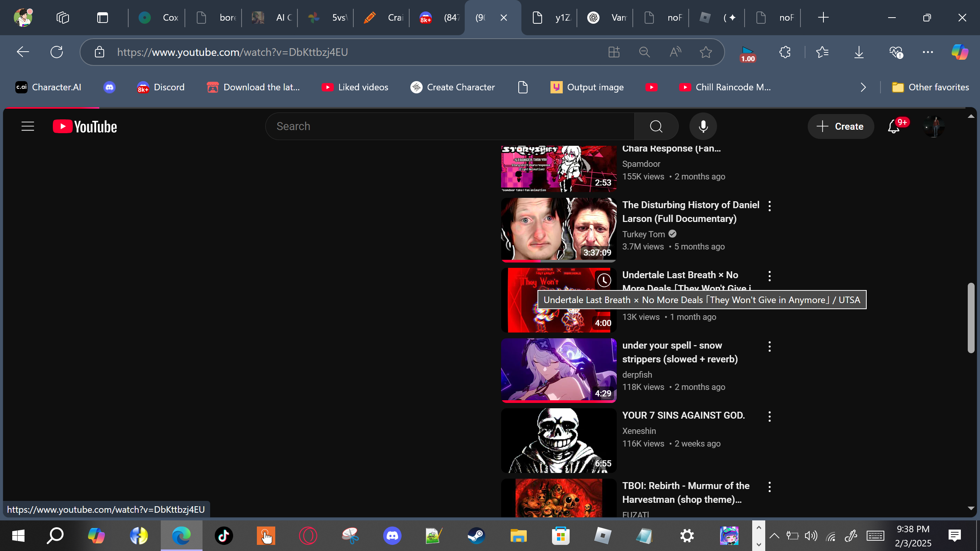This screenshot has height=551, width=980.
Task: Open the volume control in system tray
Action: pos(811,536)
